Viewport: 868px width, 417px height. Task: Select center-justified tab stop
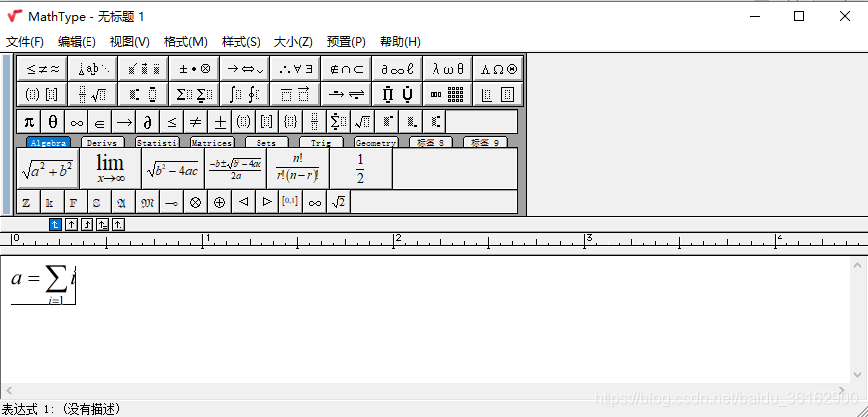click(71, 224)
